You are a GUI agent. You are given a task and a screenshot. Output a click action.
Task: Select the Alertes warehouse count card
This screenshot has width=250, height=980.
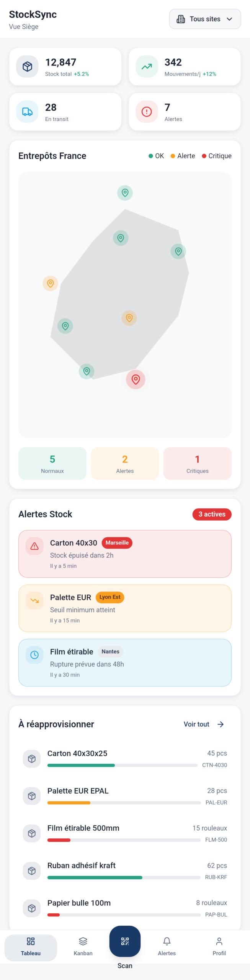coord(125,463)
